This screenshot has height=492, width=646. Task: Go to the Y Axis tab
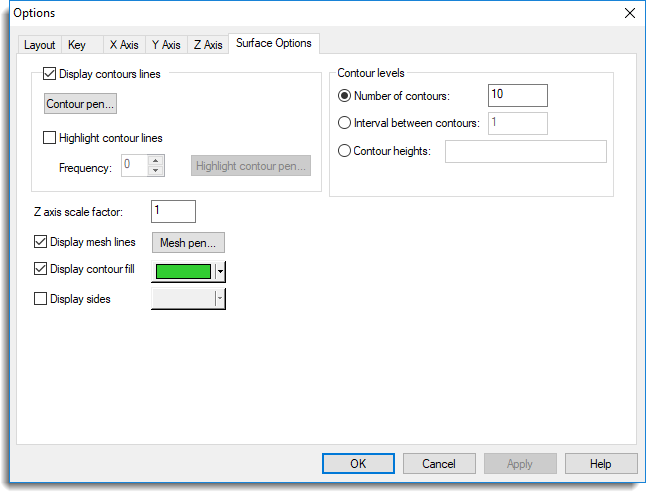[166, 45]
